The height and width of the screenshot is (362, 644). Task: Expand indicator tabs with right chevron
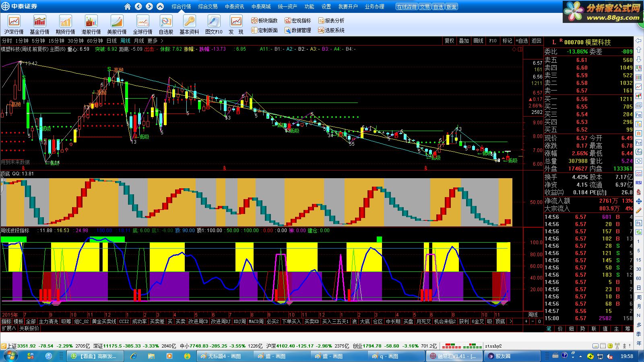510,321
